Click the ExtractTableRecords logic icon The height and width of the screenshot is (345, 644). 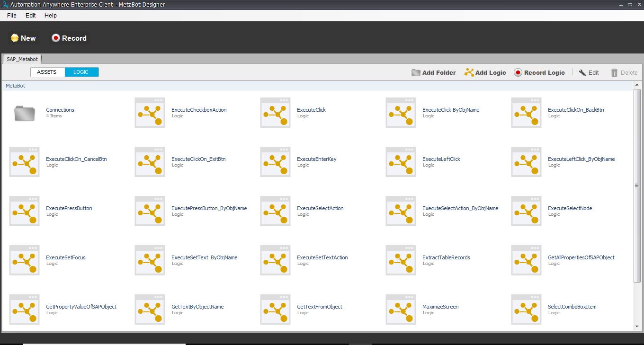pos(401,261)
